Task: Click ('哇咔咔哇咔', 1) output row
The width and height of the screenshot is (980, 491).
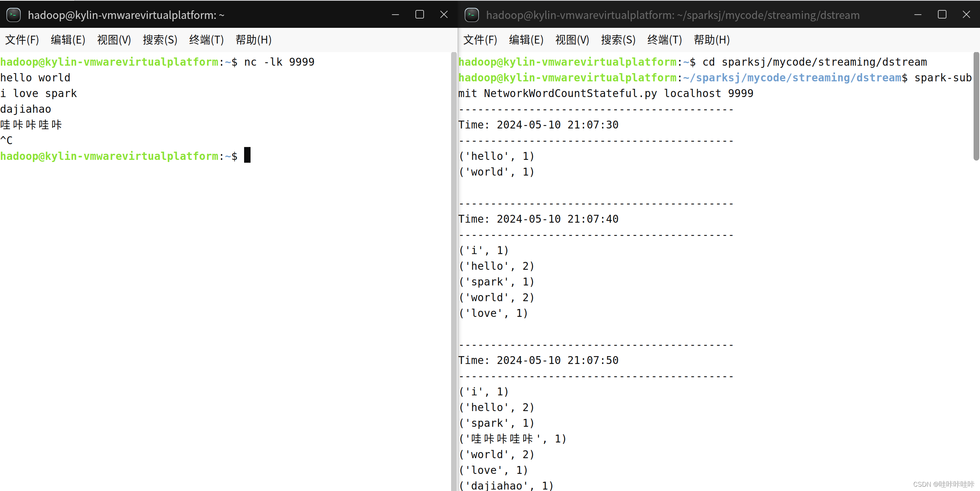Action: point(512,439)
